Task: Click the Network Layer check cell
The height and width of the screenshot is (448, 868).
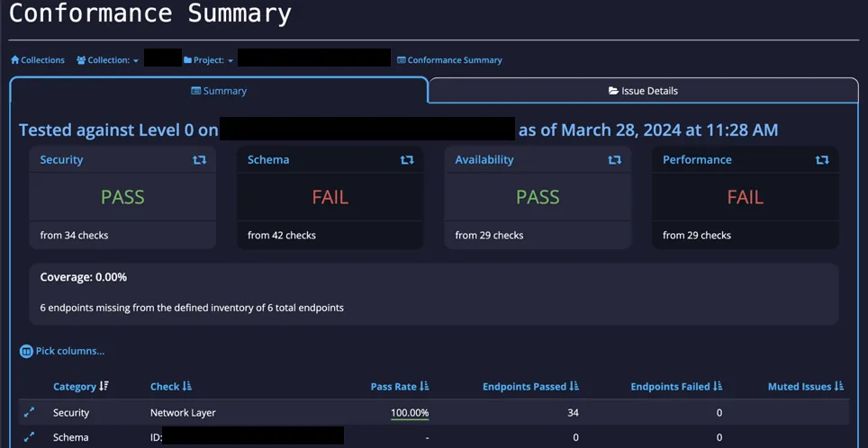Action: pyautogui.click(x=183, y=413)
